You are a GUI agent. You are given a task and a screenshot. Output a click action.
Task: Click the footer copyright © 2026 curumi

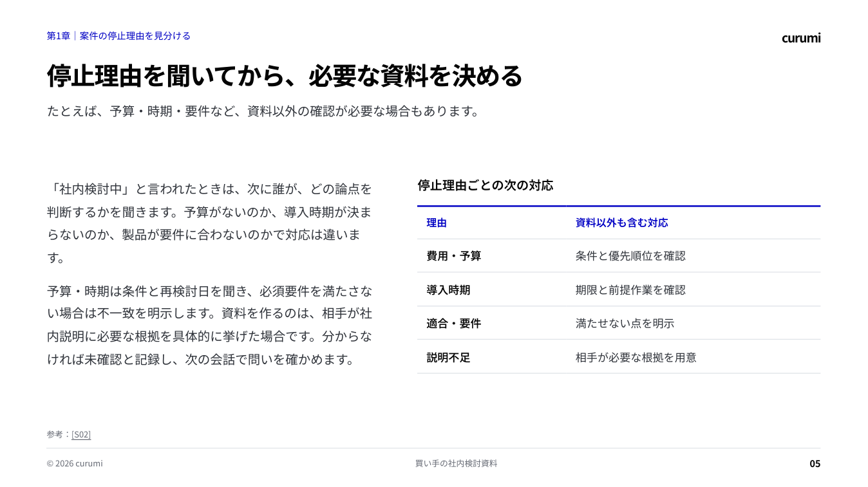point(75,463)
